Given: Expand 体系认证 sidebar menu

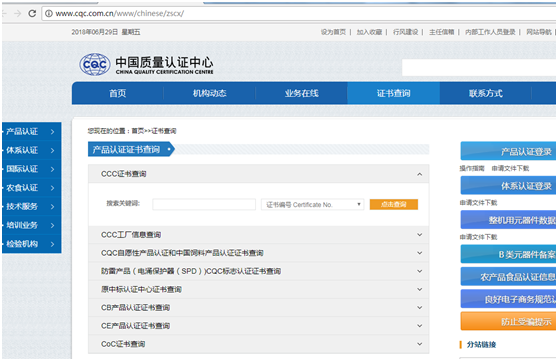Looking at the screenshot, I should coord(31,150).
